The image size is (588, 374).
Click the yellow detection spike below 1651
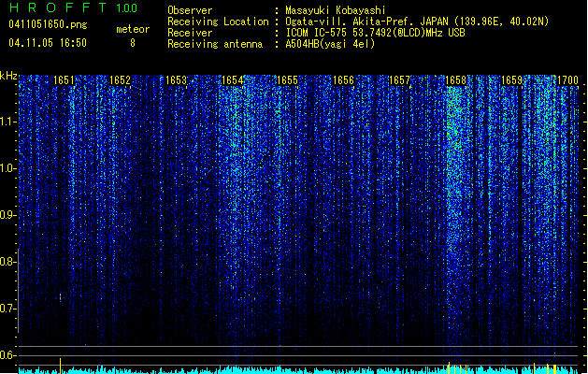click(x=60, y=366)
